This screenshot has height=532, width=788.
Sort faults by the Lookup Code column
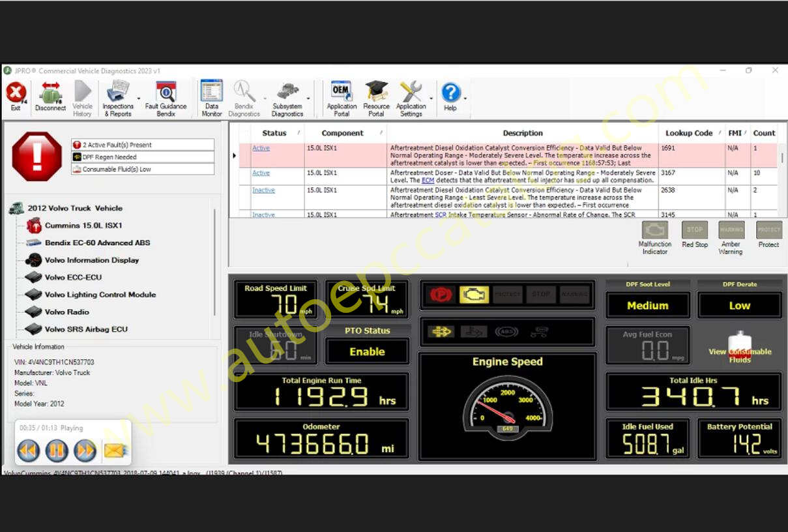[x=688, y=133]
